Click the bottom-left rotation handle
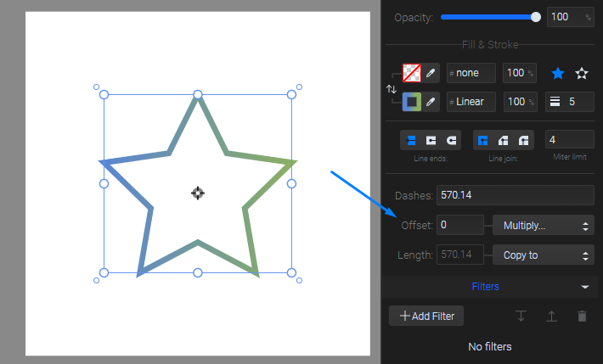Image resolution: width=603 pixels, height=364 pixels. (x=97, y=280)
